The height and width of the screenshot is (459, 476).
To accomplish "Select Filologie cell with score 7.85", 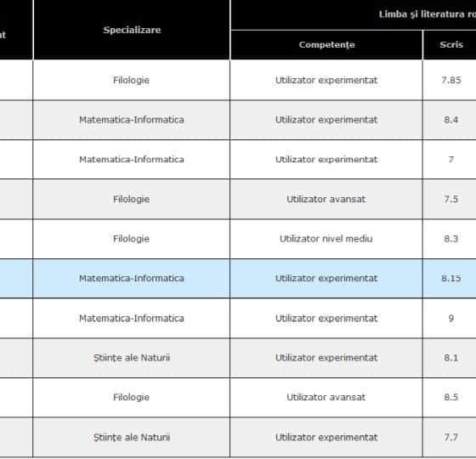I will click(x=132, y=80).
